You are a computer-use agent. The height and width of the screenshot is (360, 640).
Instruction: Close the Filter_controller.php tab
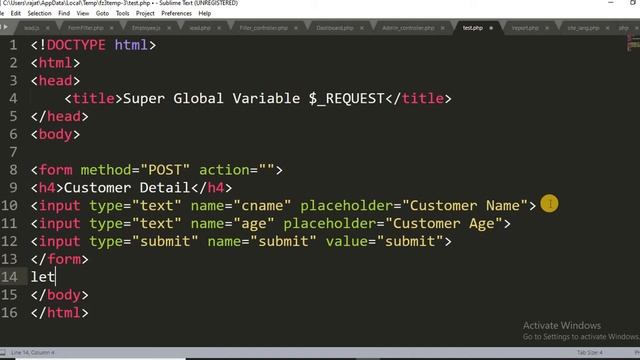[x=296, y=28]
